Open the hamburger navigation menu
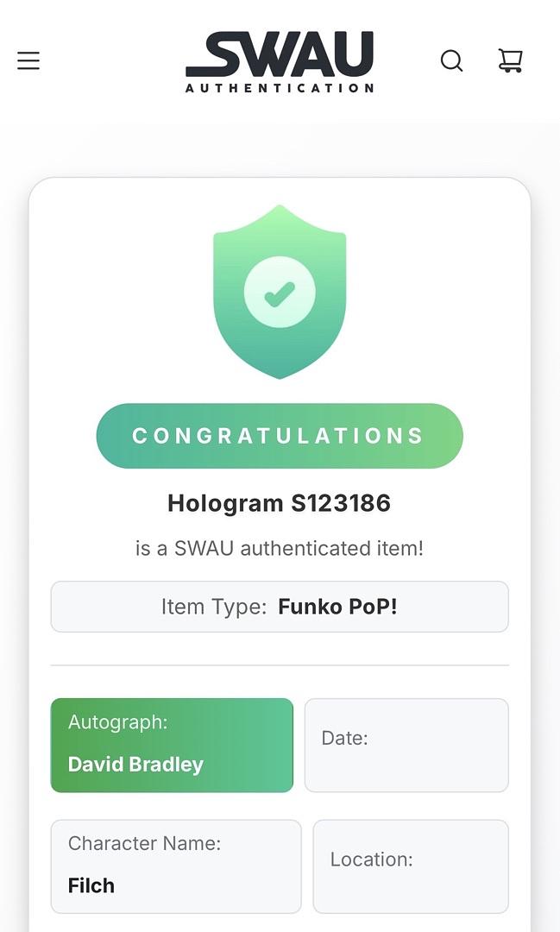 pyautogui.click(x=28, y=60)
